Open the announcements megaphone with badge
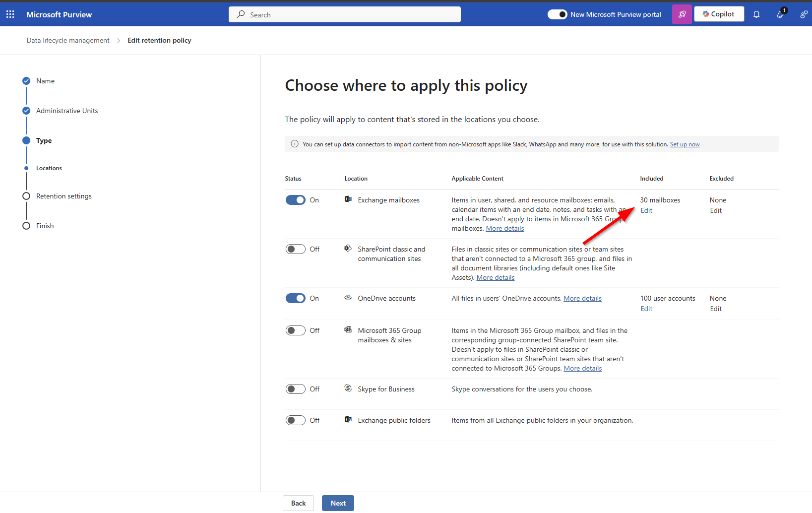The height and width of the screenshot is (513, 812). click(780, 14)
